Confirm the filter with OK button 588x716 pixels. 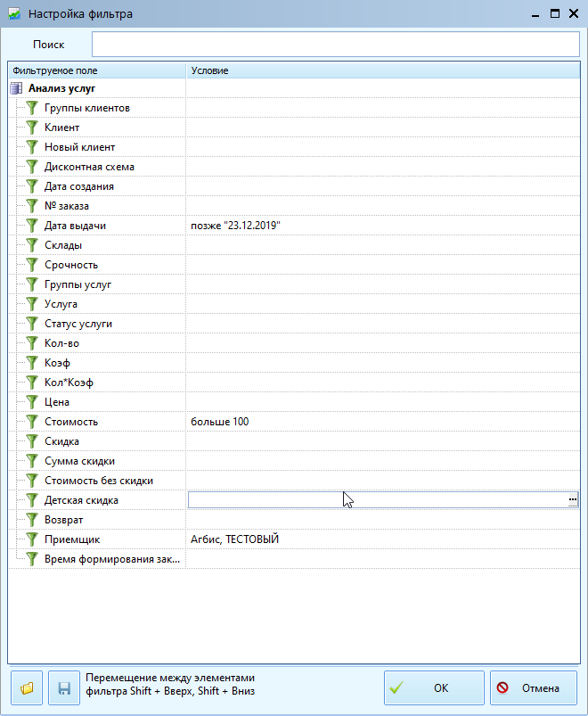(434, 687)
